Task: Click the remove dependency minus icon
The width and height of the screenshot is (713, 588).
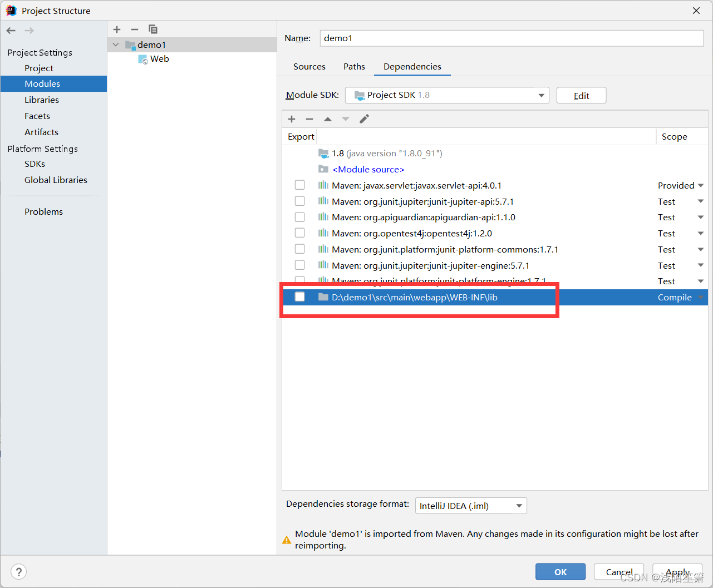Action: coord(309,118)
